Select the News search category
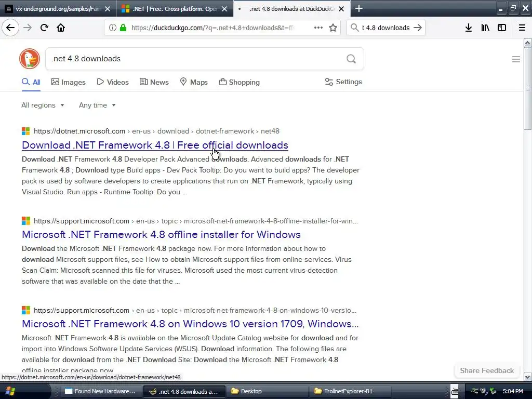 154,82
